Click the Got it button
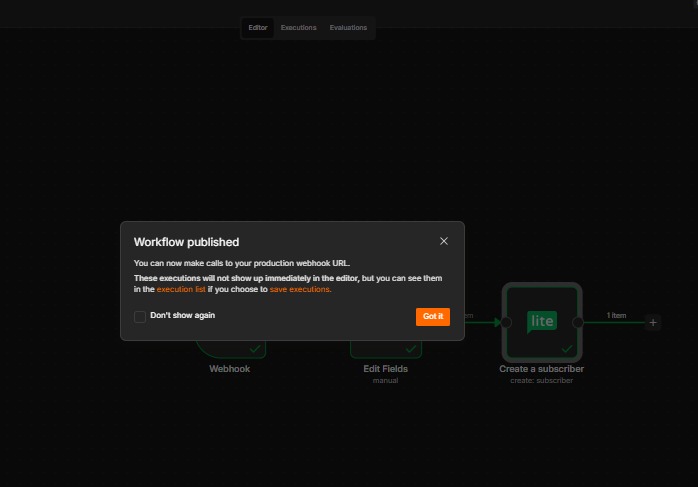 pyautogui.click(x=433, y=317)
